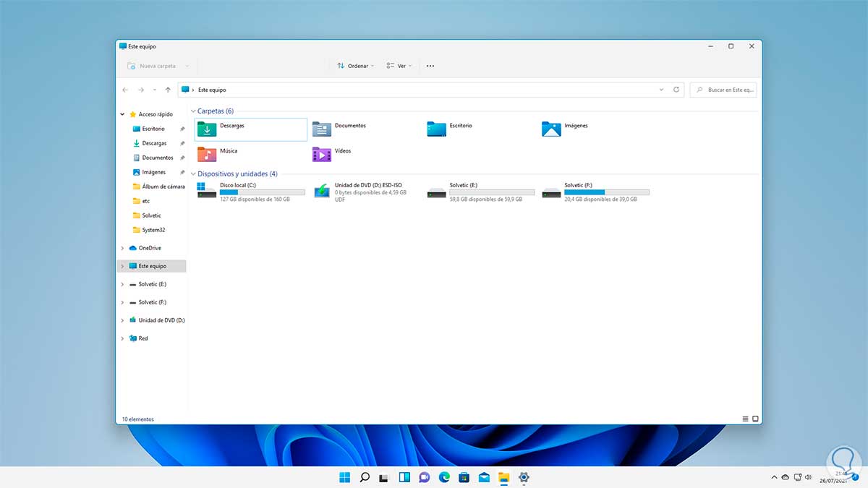
Task: Open the Mail app from taskbar
Action: (484, 477)
